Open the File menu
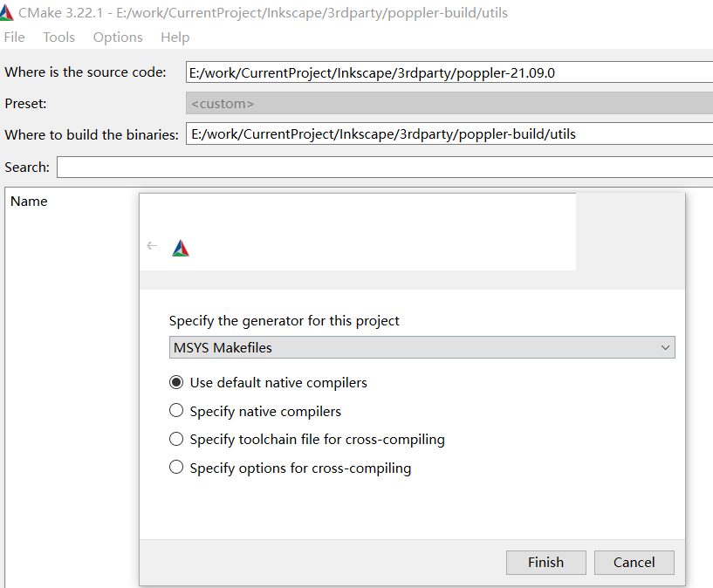This screenshot has width=713, height=588. 14,38
